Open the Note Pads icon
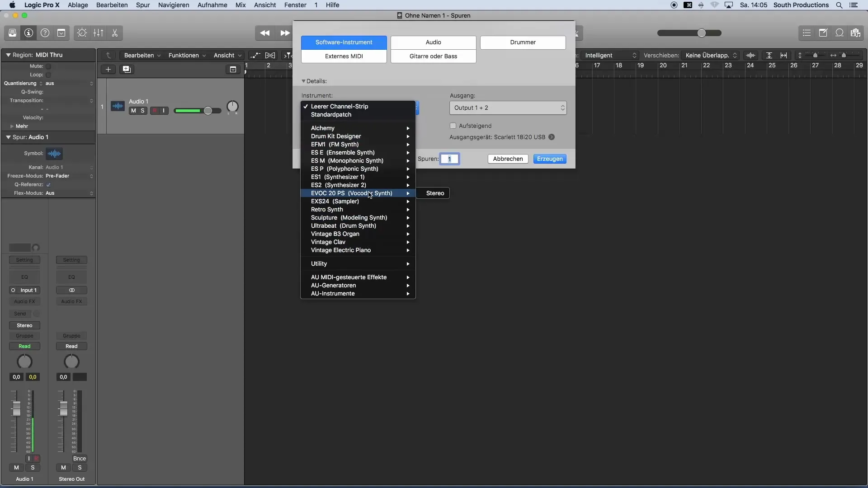This screenshot has width=868, height=488. pyautogui.click(x=823, y=33)
